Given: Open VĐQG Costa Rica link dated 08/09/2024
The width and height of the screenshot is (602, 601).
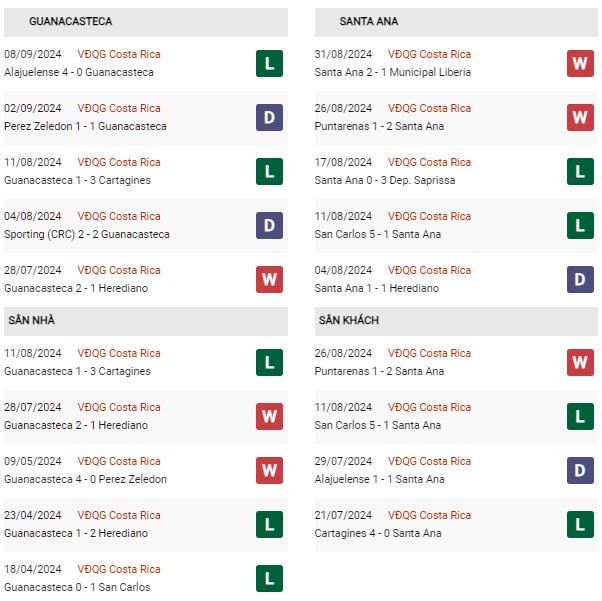Looking at the screenshot, I should (119, 54).
